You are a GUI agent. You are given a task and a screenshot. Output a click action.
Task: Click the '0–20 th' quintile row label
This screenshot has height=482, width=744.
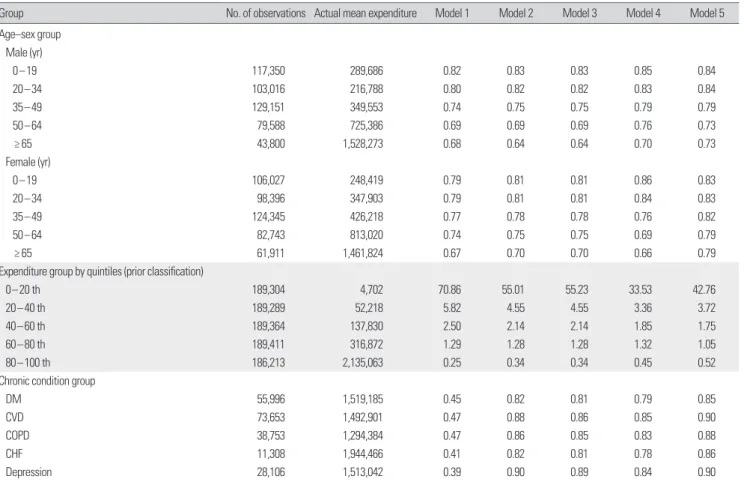[23, 290]
